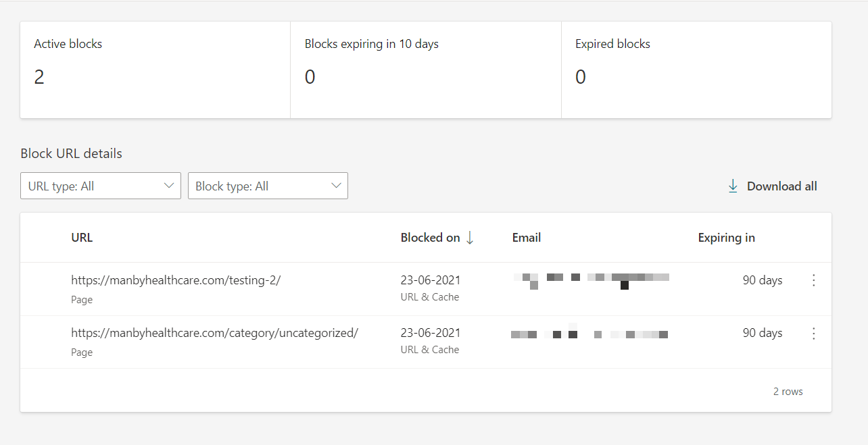Screen dimensions: 868x445
Task: Click the 2 rows count footer
Action: [788, 392]
